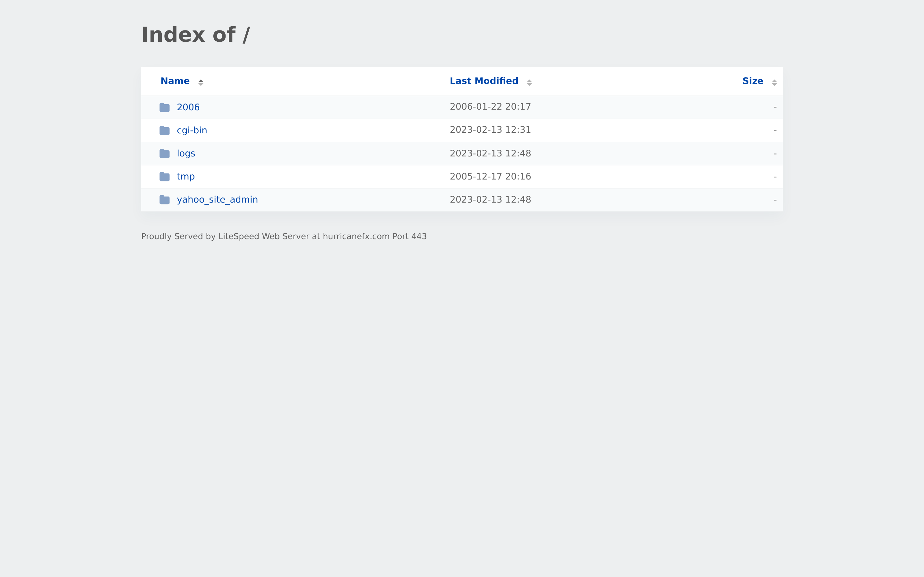This screenshot has width=924, height=577.
Task: Click the Index of / page heading
Action: click(x=196, y=34)
